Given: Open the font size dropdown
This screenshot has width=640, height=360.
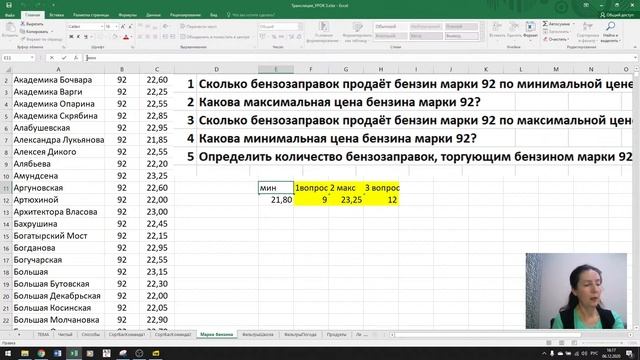Looking at the screenshot, I should 116,27.
